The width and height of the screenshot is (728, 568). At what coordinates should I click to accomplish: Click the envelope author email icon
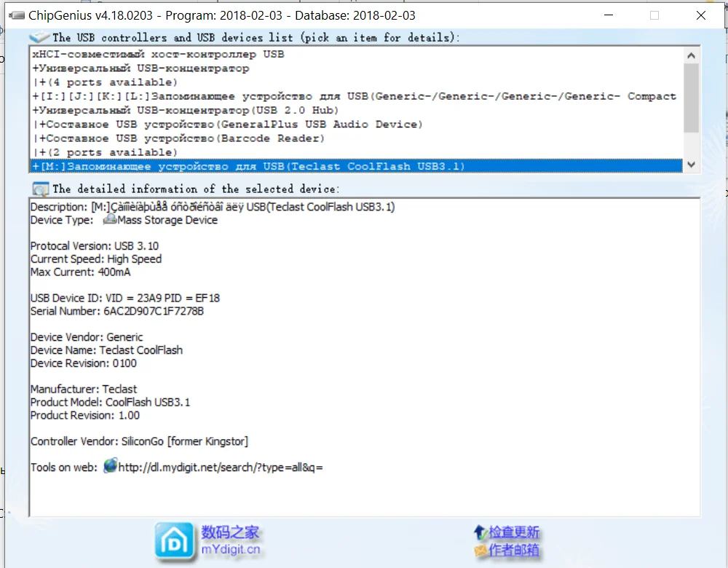(x=480, y=551)
